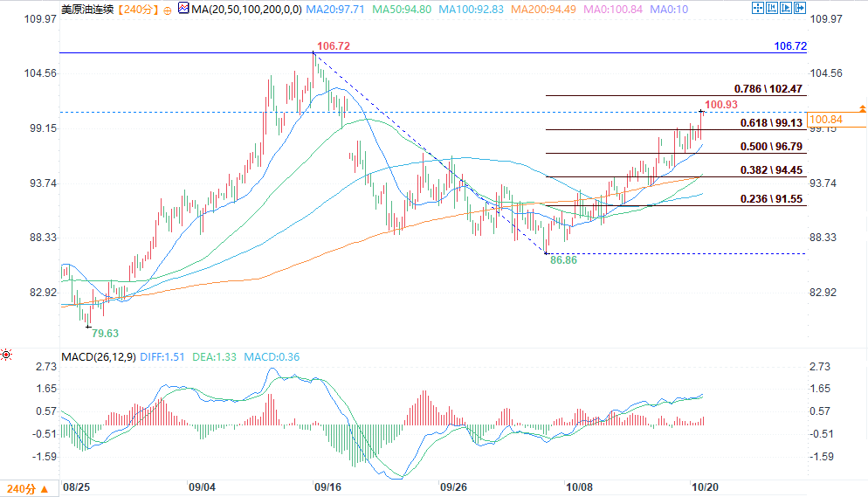This screenshot has height=497, width=868.
Task: Click the 09/16 date on time axis
Action: click(x=327, y=487)
